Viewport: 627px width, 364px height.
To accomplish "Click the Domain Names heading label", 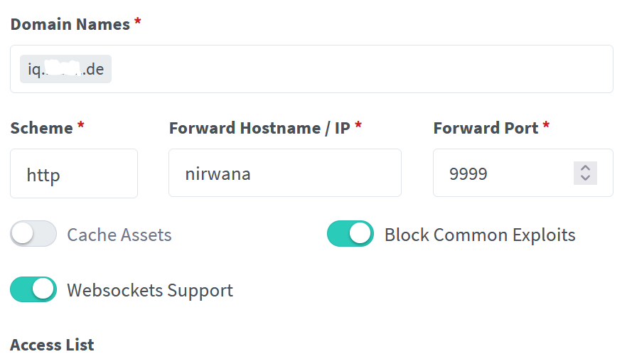I will 70,23.
